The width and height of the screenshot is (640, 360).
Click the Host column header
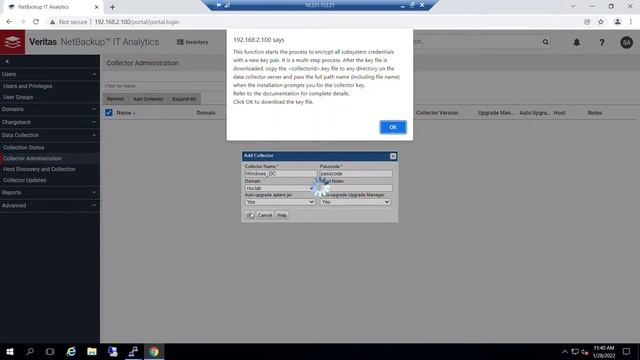559,113
